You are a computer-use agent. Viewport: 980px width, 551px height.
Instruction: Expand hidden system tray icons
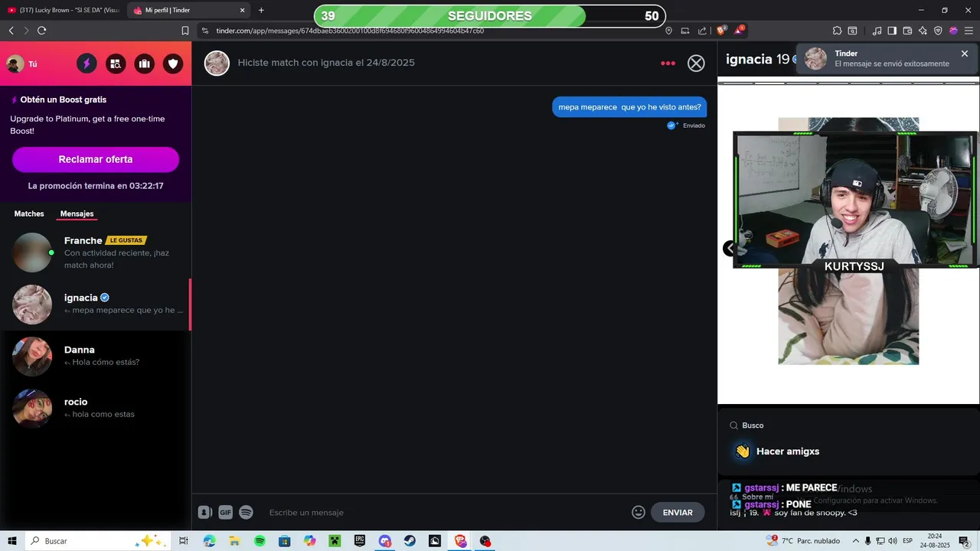click(854, 541)
